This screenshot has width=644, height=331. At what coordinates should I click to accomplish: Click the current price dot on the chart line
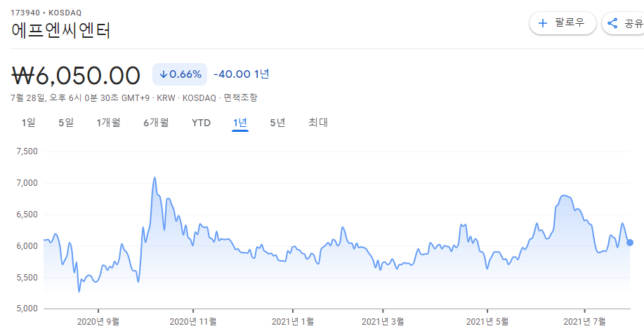click(x=630, y=243)
